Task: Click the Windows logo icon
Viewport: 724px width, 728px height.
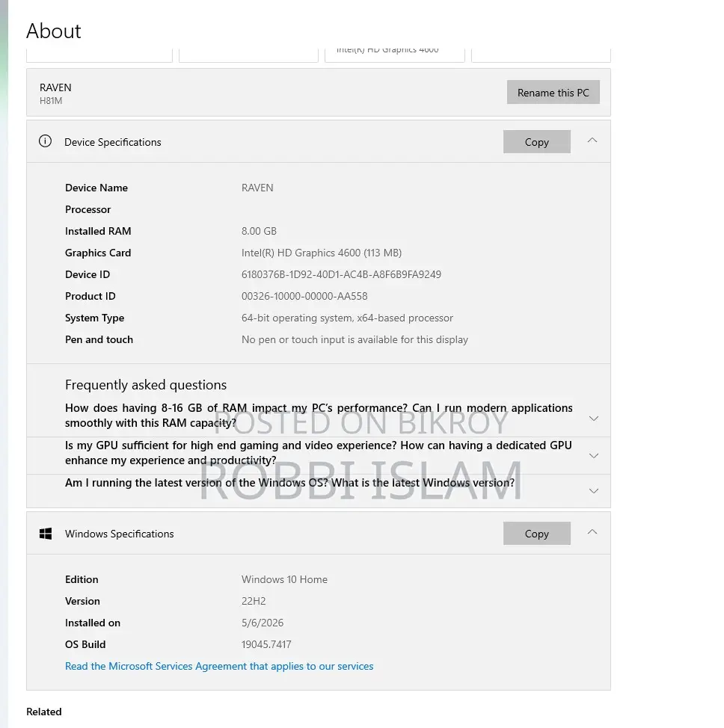Action: [x=46, y=534]
